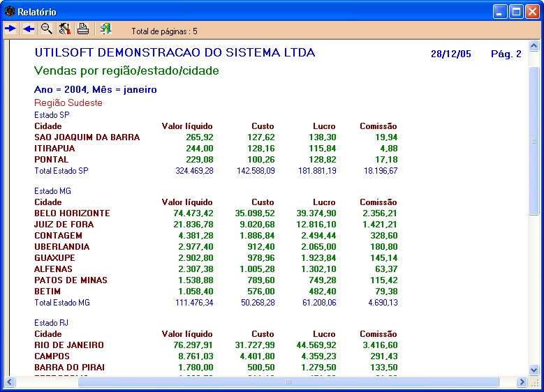Go to next page with right arrow
The image size is (544, 392).
tap(10, 29)
